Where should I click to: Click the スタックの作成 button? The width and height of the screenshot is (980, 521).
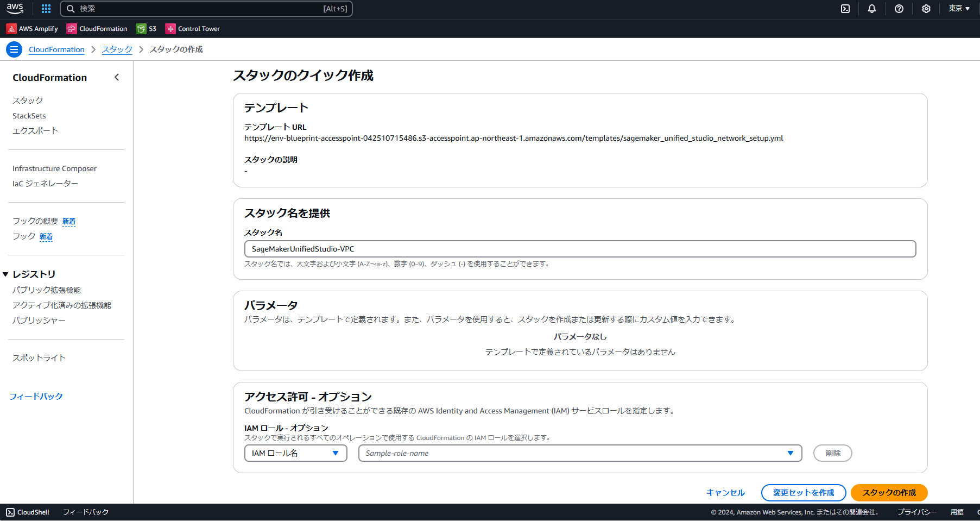pos(889,493)
